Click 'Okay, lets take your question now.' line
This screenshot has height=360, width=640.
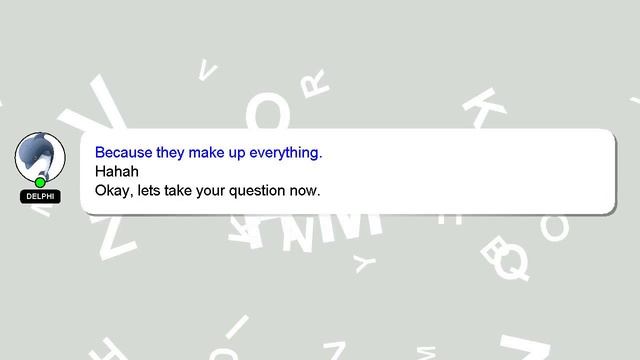point(207,191)
